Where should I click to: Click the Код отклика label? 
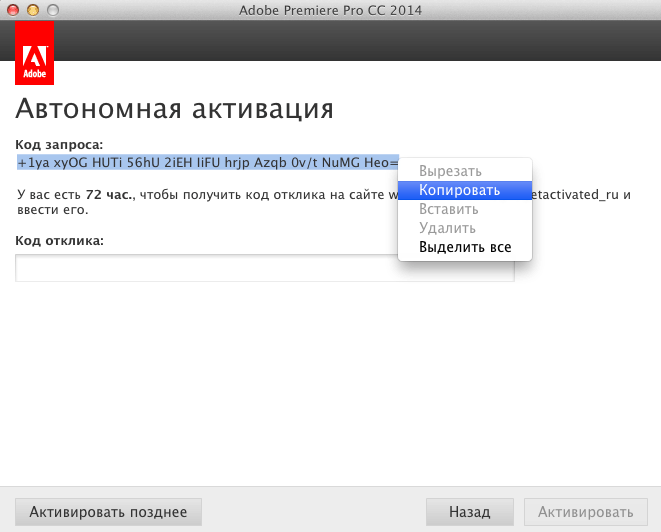[59, 241]
